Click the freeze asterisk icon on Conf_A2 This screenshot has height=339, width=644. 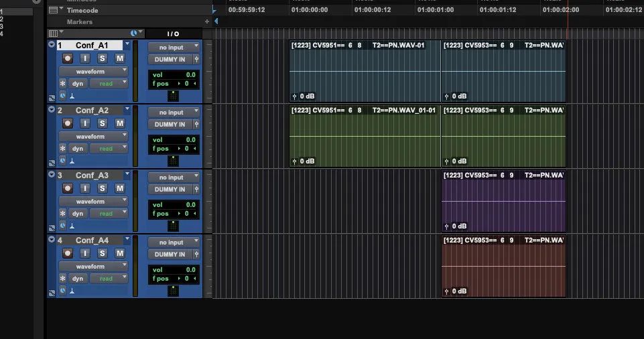(x=63, y=149)
